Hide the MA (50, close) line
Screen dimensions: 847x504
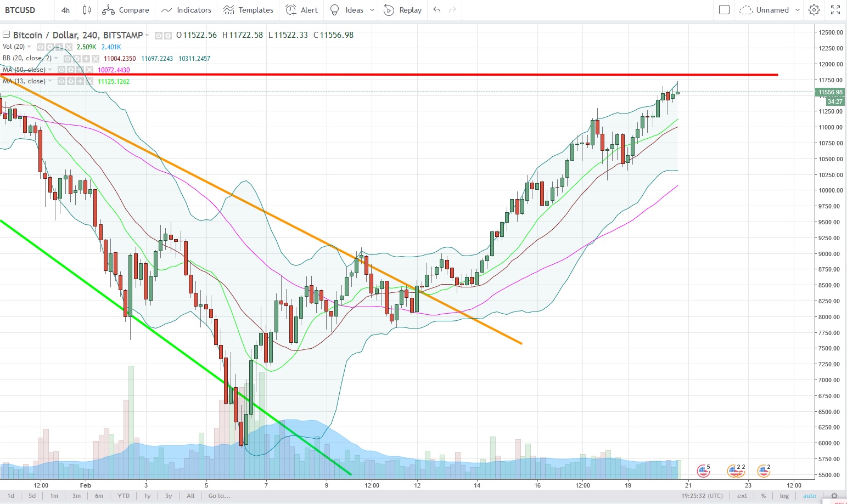tap(61, 70)
